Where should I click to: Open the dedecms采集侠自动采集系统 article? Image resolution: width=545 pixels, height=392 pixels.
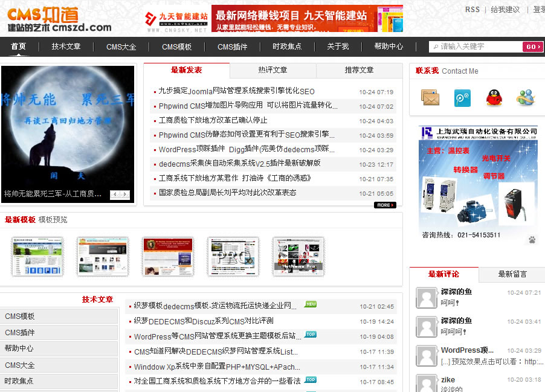pos(239,164)
